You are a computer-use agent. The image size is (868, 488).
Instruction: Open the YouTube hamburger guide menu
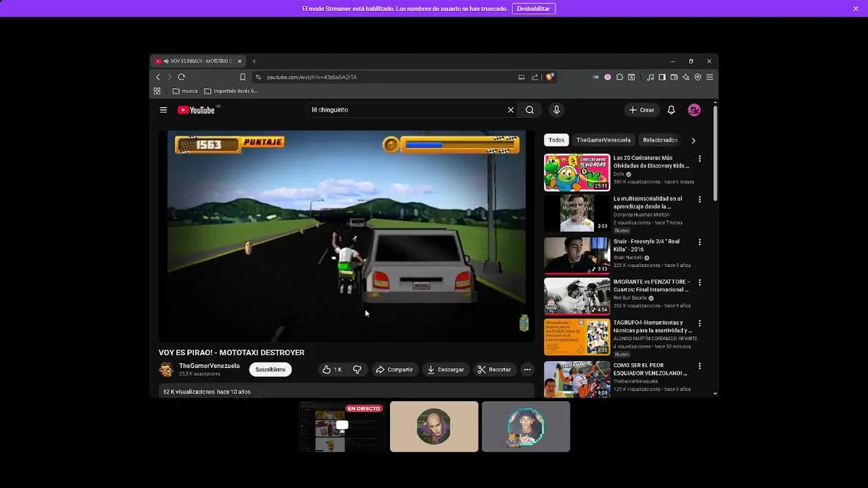point(163,110)
